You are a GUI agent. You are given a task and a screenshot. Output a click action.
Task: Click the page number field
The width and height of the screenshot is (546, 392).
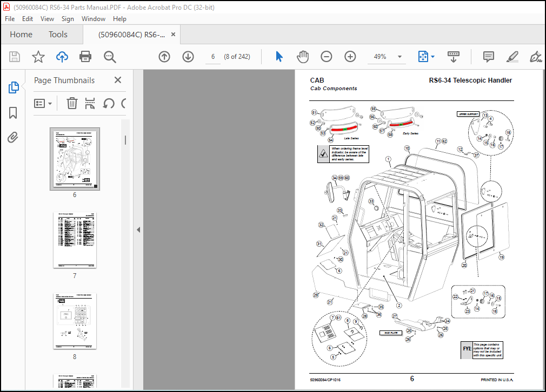[213, 57]
